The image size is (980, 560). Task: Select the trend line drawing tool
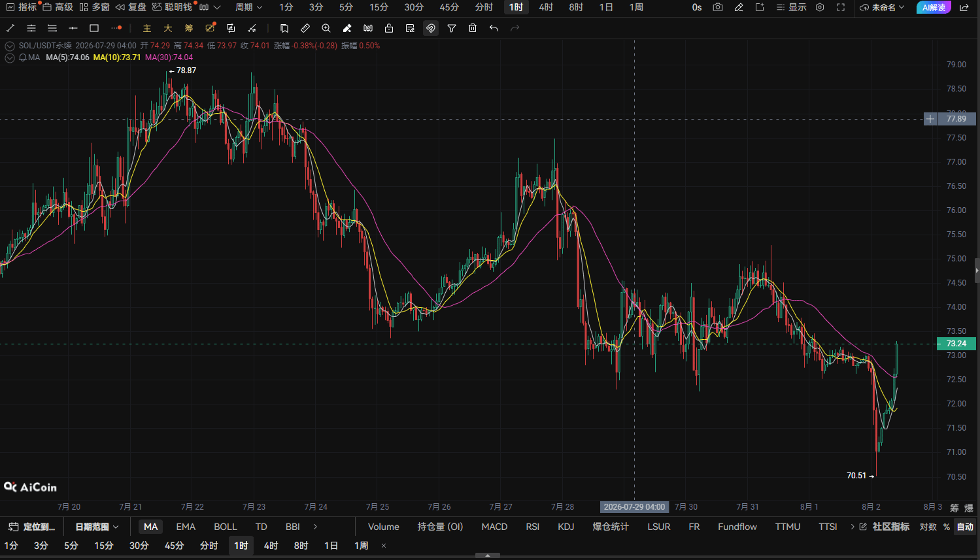click(10, 28)
